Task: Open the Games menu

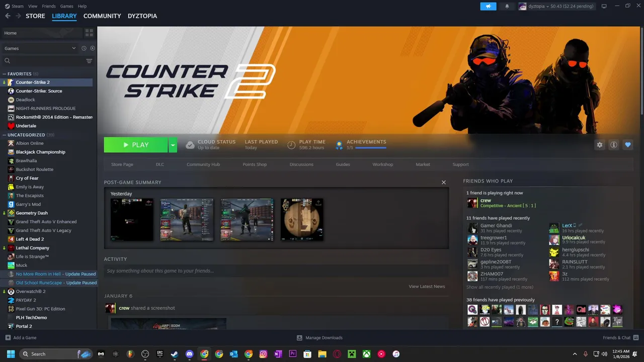Action: (66, 6)
